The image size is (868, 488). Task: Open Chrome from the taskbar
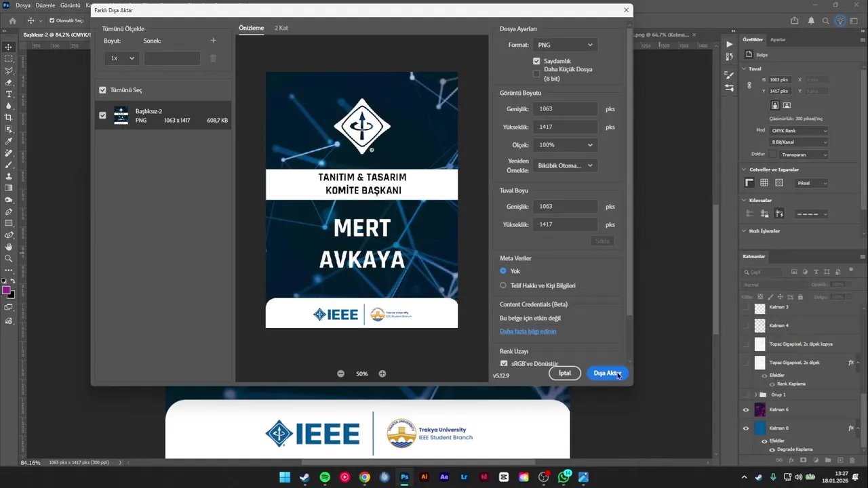(365, 477)
